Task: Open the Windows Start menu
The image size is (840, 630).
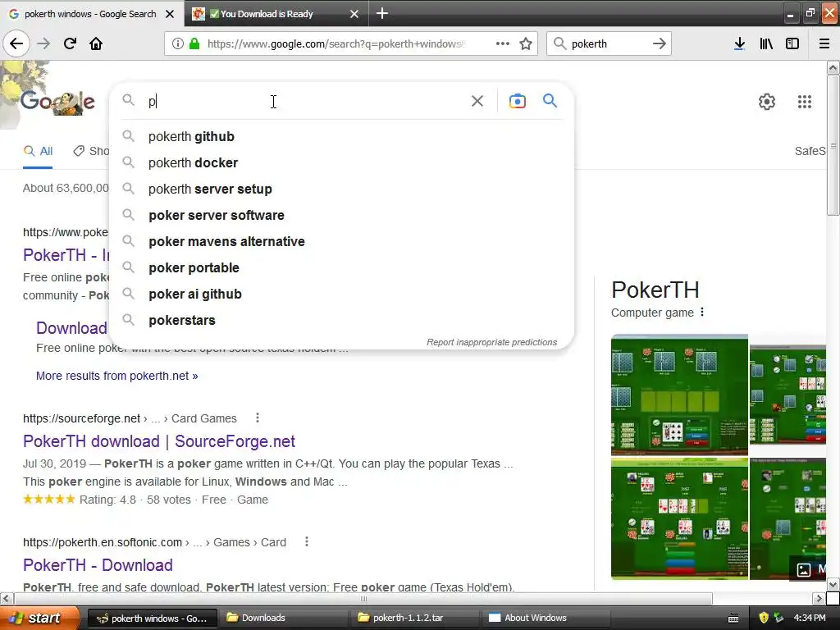Action: click(39, 619)
